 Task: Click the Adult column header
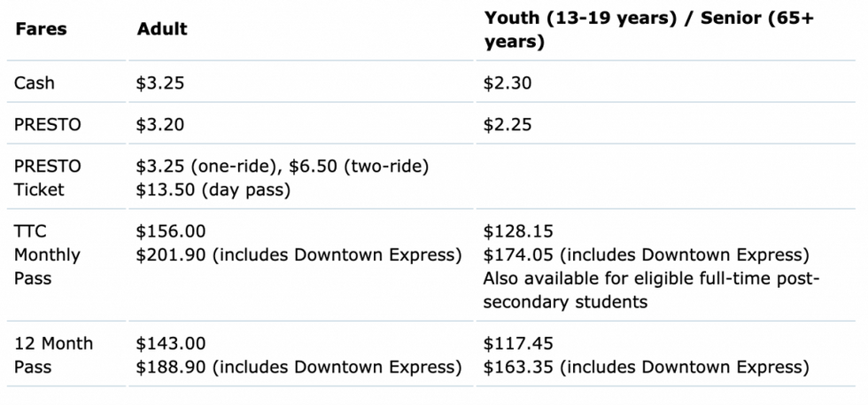coord(161,29)
